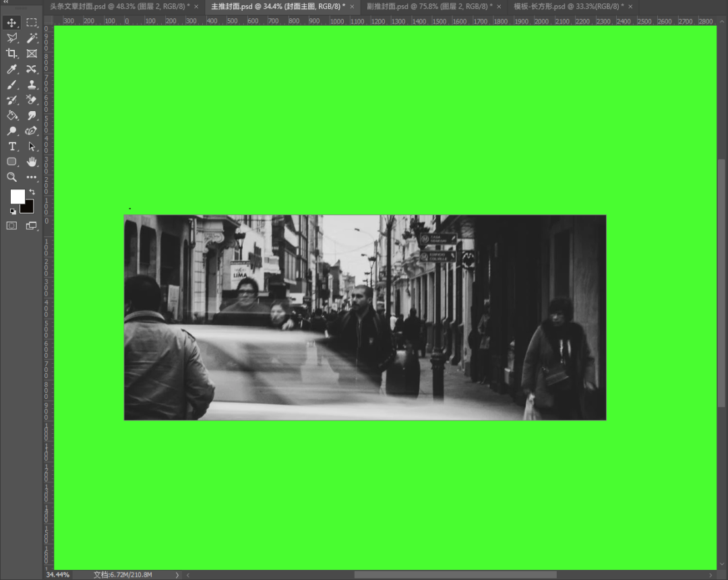Select the Paint Bucket tool
The width and height of the screenshot is (728, 580).
[x=11, y=116]
